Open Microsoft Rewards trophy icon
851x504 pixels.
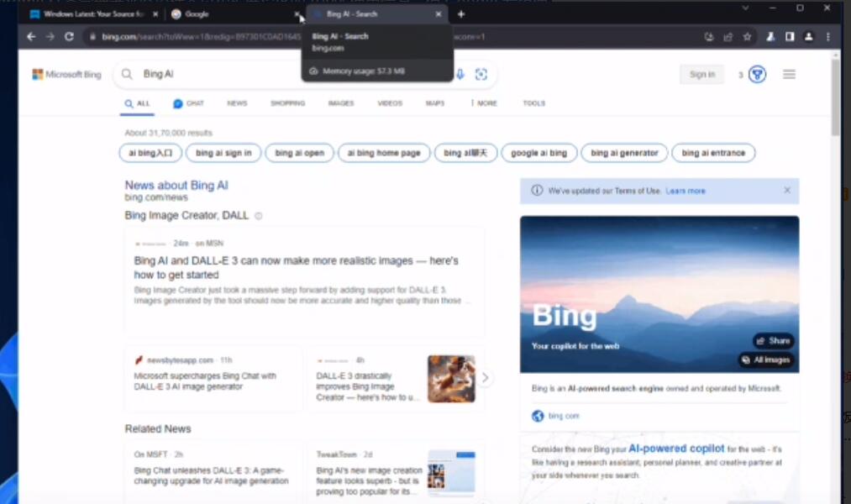click(x=757, y=74)
